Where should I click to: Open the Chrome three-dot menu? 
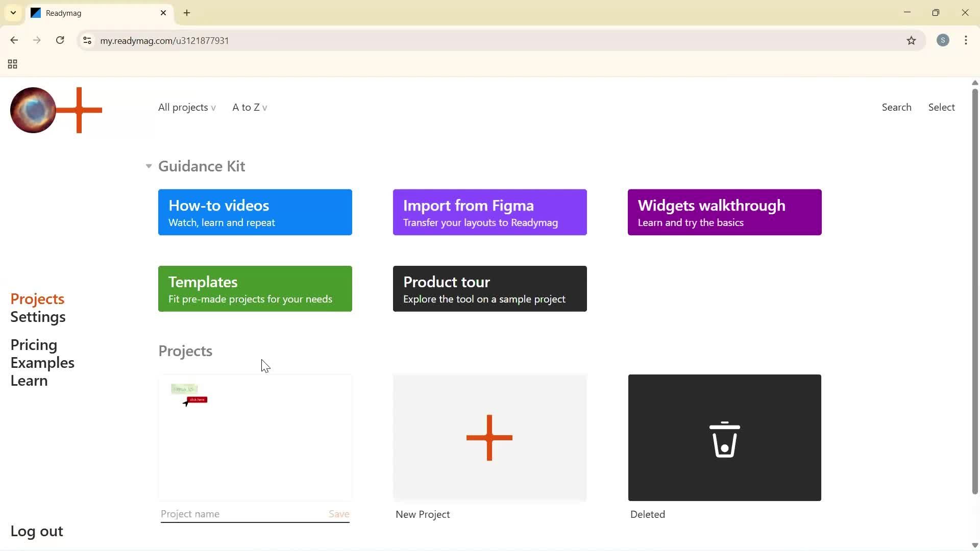pyautogui.click(x=966, y=40)
